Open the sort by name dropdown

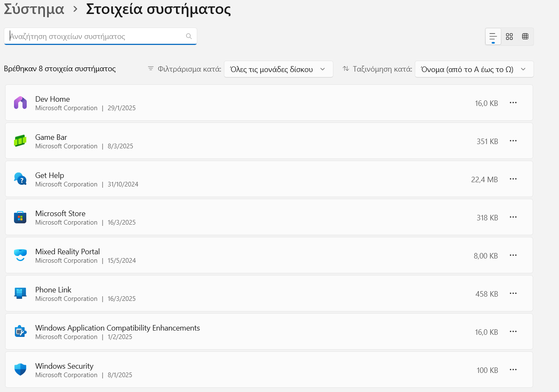click(474, 69)
